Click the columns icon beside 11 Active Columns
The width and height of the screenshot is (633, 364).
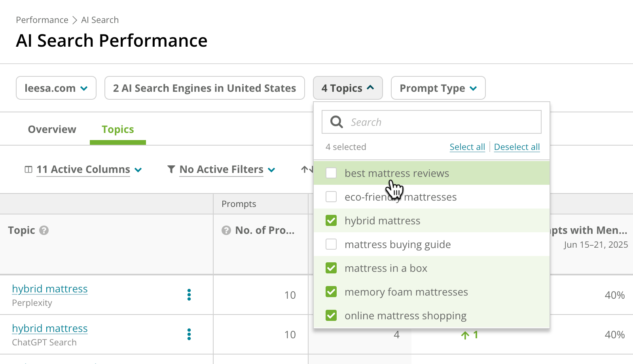(28, 169)
